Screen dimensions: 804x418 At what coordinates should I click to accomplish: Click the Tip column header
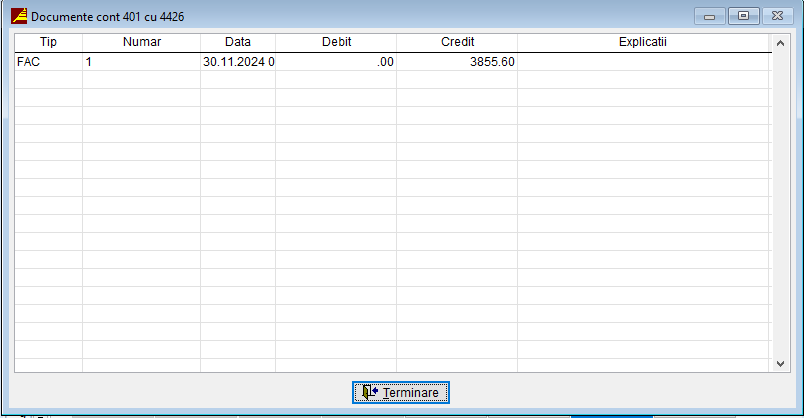(48, 42)
